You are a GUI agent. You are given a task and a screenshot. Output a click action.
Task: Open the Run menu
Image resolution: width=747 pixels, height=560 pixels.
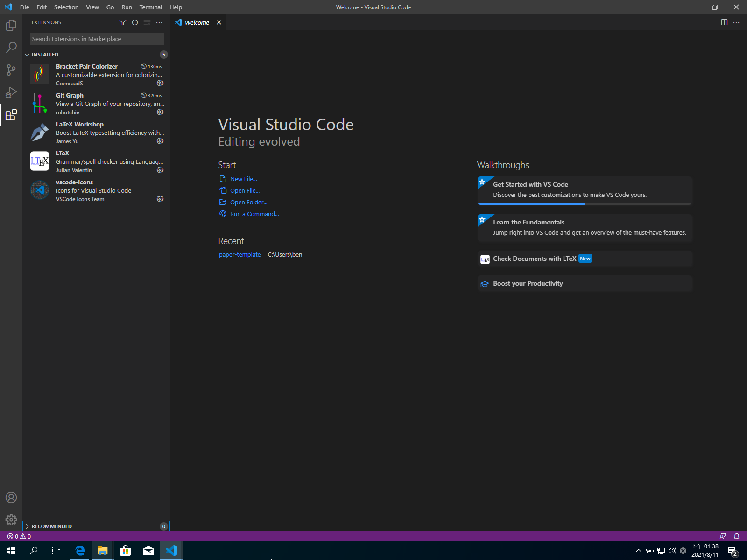pos(127,7)
